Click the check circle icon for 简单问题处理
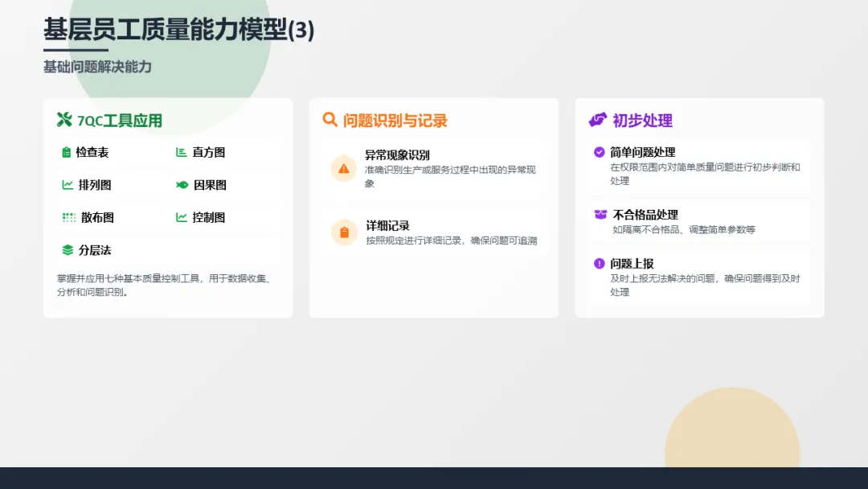Image resolution: width=868 pixels, height=489 pixels. (x=599, y=152)
